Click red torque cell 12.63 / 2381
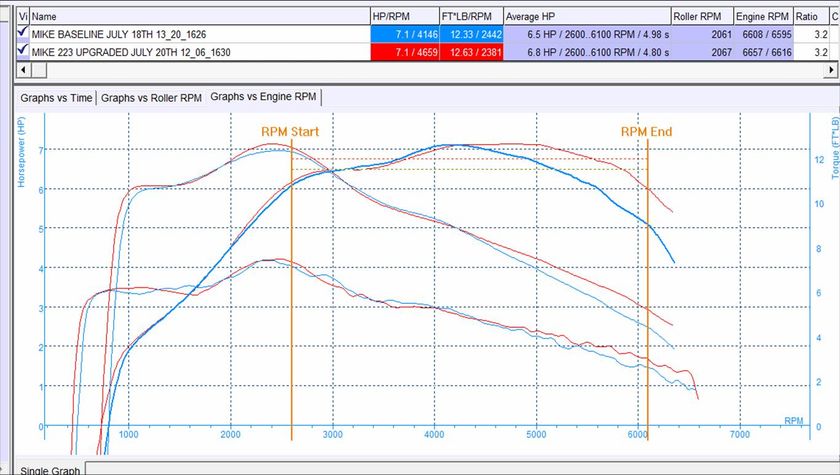Viewport: 840px width, 475px height. click(x=471, y=52)
